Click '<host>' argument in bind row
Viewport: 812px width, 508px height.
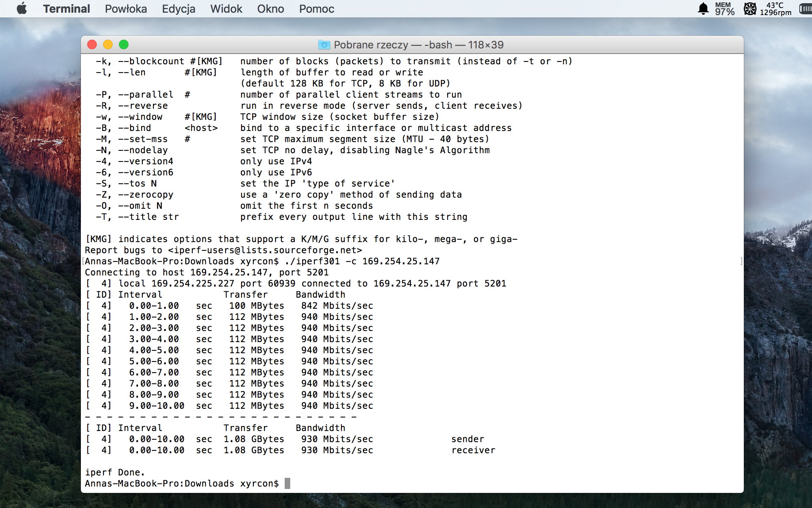coord(201,128)
